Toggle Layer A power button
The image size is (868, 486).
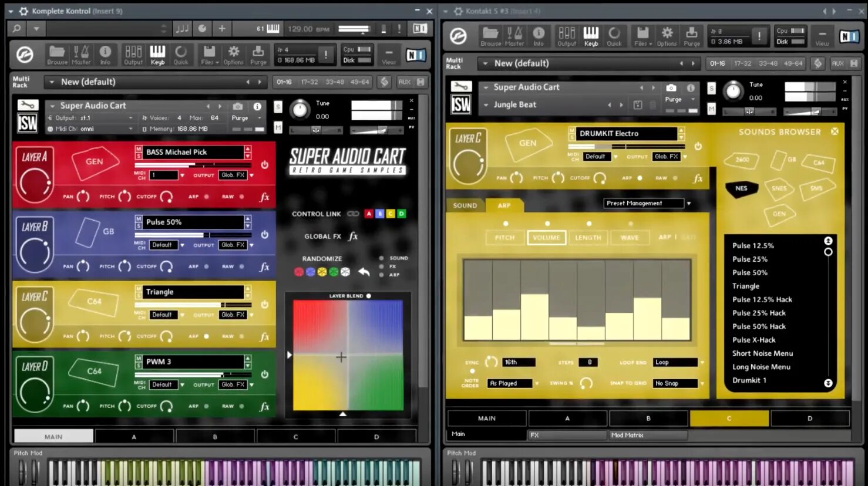coord(265,165)
